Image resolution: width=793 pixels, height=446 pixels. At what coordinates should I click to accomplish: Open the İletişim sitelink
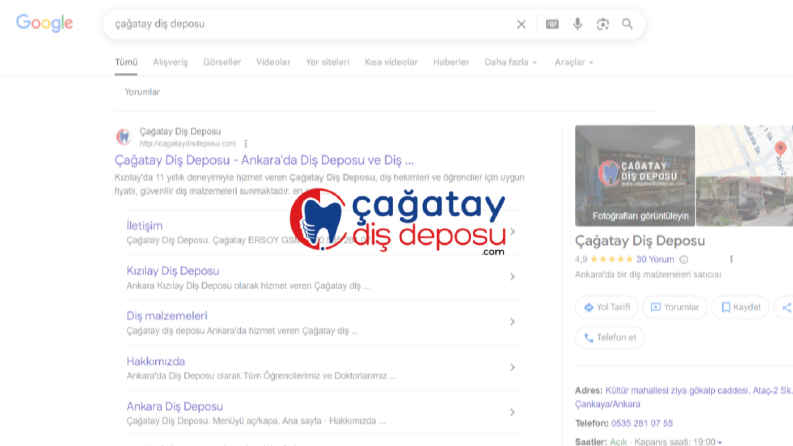tap(145, 226)
